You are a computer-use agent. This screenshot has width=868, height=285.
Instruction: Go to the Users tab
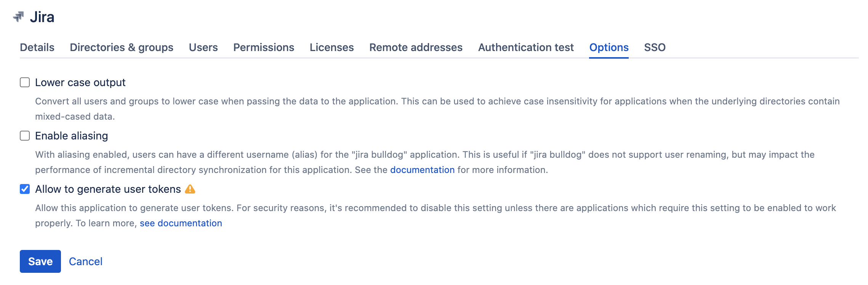tap(203, 47)
